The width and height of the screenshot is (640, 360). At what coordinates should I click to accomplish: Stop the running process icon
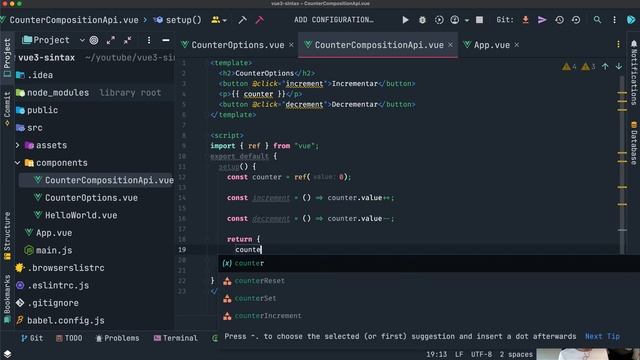480,20
